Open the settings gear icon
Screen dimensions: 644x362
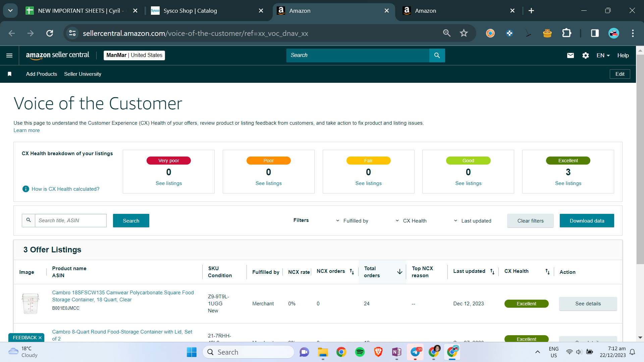click(586, 55)
